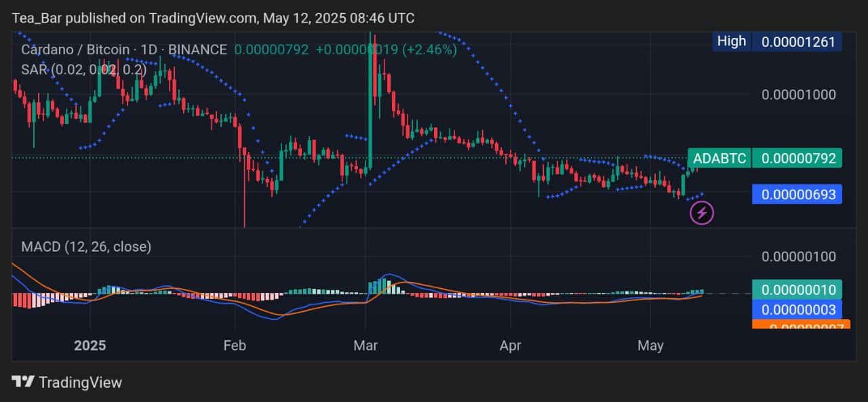Click the TradingView logo at bottom

[x=67, y=382]
